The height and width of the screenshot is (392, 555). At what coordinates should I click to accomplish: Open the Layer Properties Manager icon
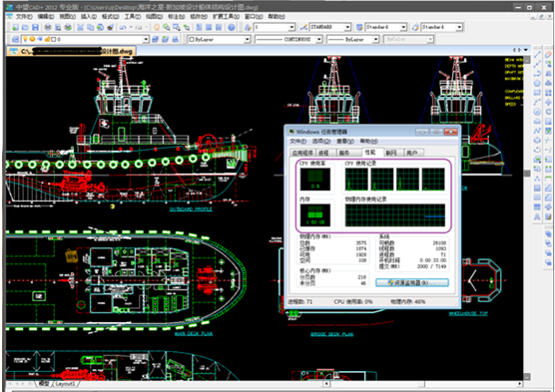coord(15,39)
